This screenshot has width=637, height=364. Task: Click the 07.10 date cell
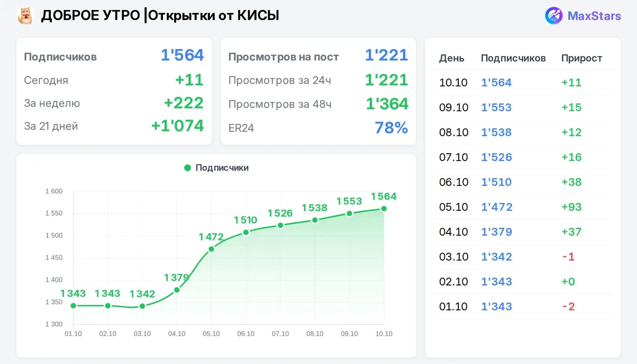(x=454, y=157)
